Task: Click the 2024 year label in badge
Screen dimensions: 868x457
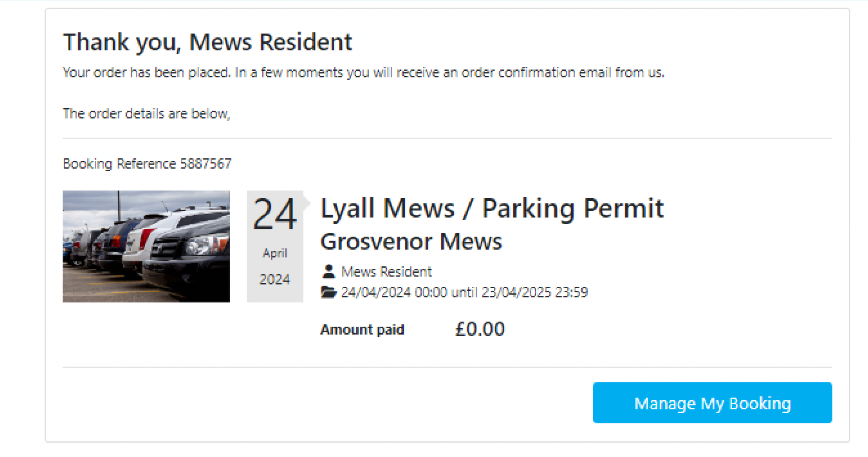Action: (x=275, y=279)
